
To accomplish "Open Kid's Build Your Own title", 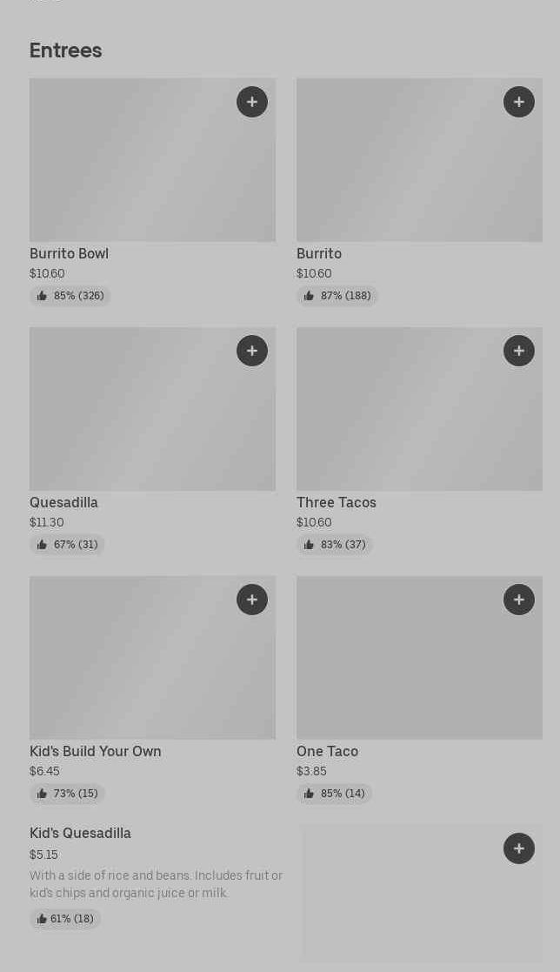I will (x=96, y=752).
